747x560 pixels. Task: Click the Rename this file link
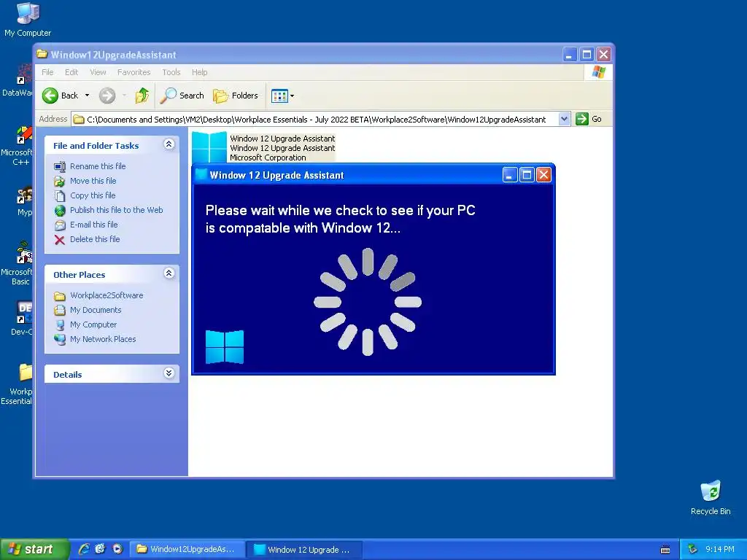[98, 166]
